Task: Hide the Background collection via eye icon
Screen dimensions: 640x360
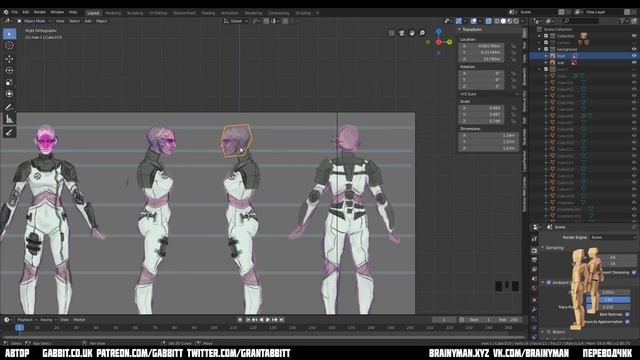Action: tap(634, 49)
